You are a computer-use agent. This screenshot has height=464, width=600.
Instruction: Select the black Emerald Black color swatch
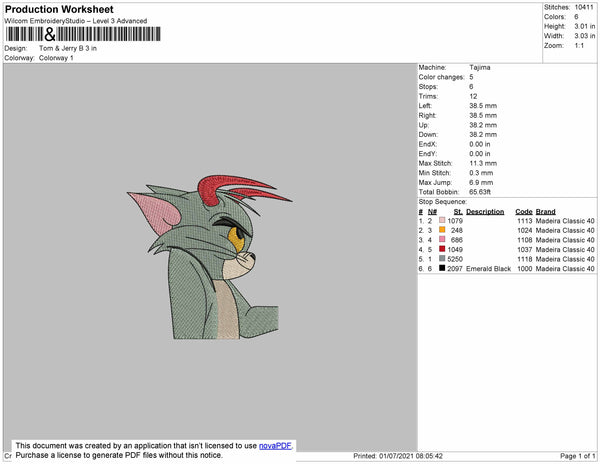tap(442, 268)
